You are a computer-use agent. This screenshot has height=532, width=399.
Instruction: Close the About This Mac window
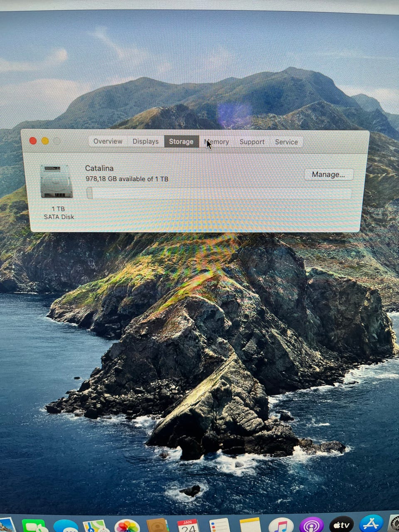33,141
